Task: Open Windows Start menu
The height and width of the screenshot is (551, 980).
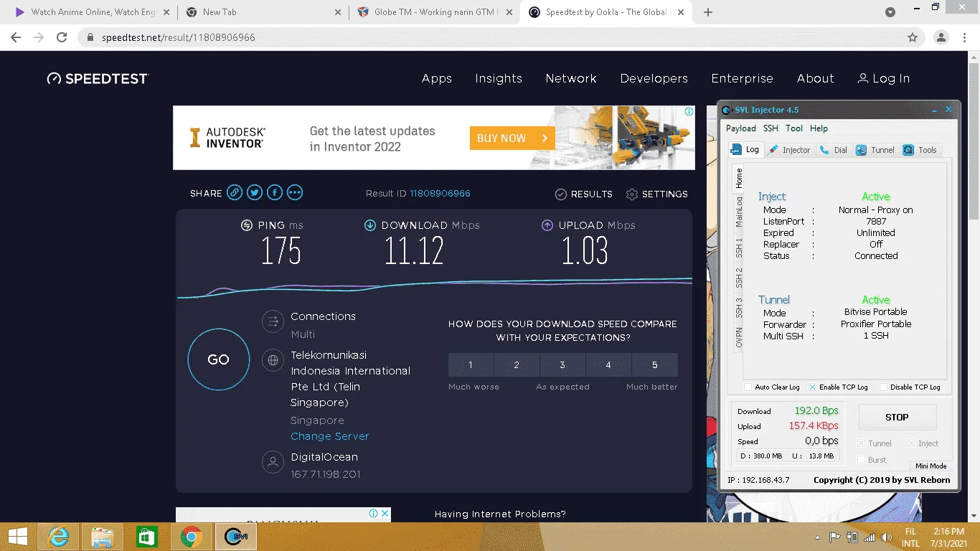Action: (18, 537)
